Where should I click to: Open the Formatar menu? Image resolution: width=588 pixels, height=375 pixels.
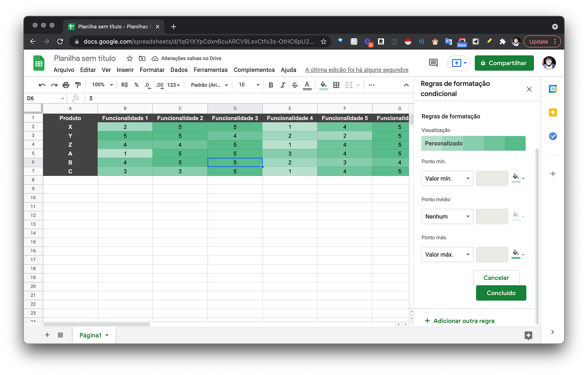coord(152,70)
